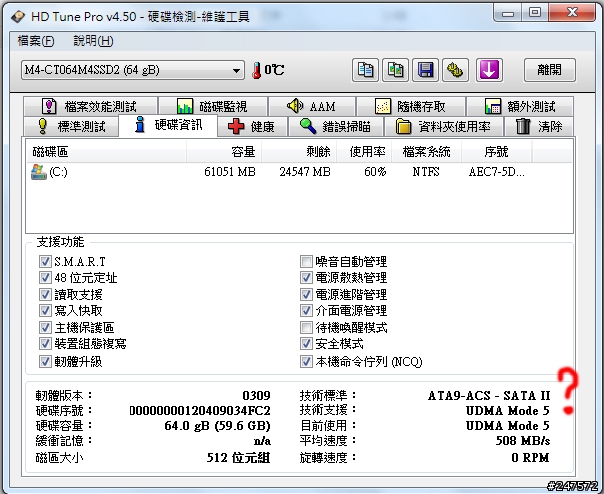Viewport: 604px width, 494px height.
Task: Click the copy text info toolbar icon
Action: (x=365, y=70)
